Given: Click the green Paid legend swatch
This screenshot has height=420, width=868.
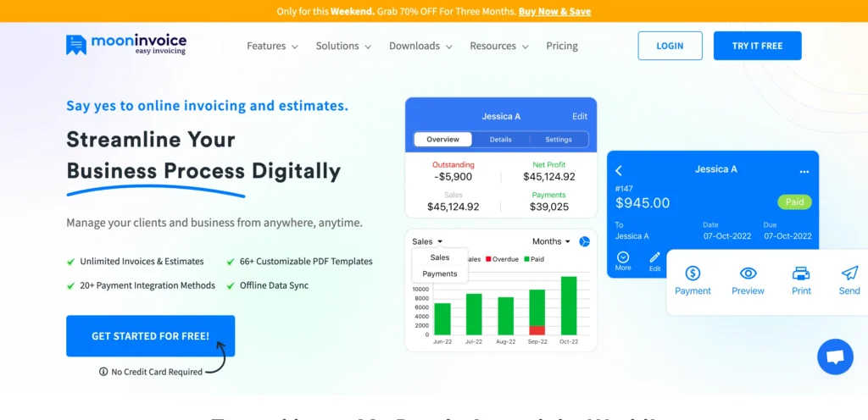Looking at the screenshot, I should click(526, 258).
